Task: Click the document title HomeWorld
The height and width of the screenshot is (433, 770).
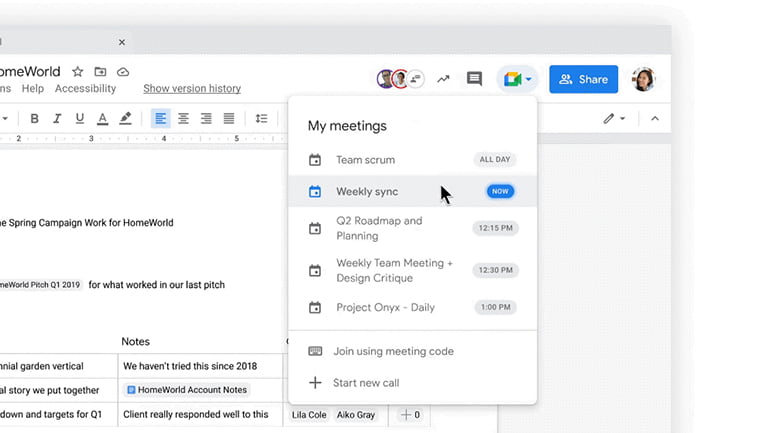Action: tap(30, 72)
